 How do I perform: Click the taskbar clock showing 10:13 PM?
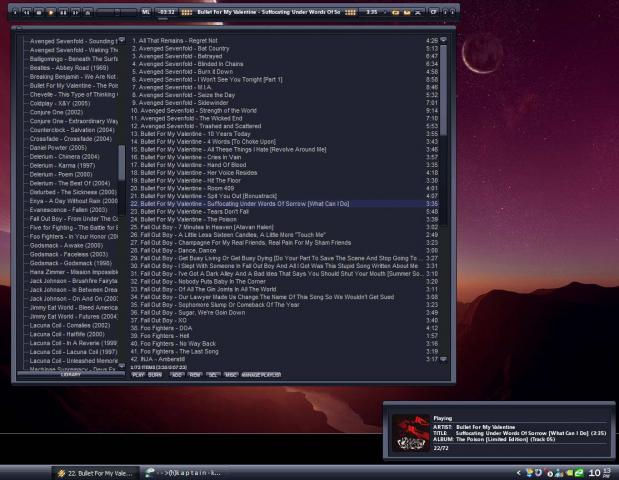[599, 472]
